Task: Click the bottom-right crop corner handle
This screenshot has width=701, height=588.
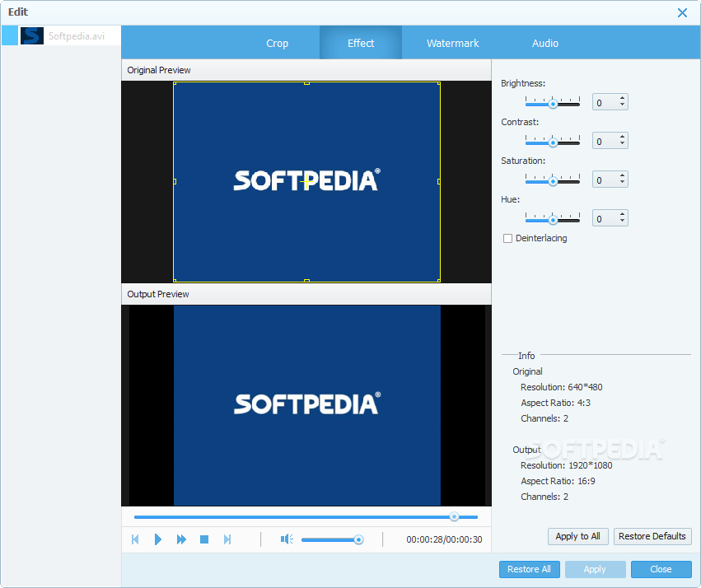Action: pos(439,281)
